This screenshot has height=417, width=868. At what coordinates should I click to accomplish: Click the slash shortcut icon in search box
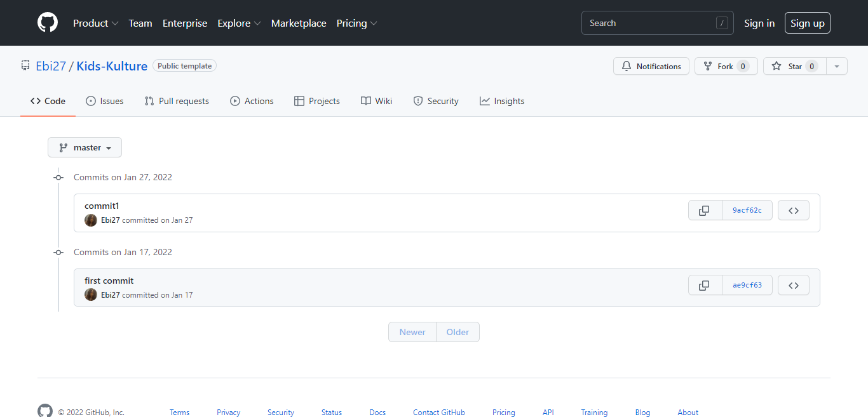722,23
